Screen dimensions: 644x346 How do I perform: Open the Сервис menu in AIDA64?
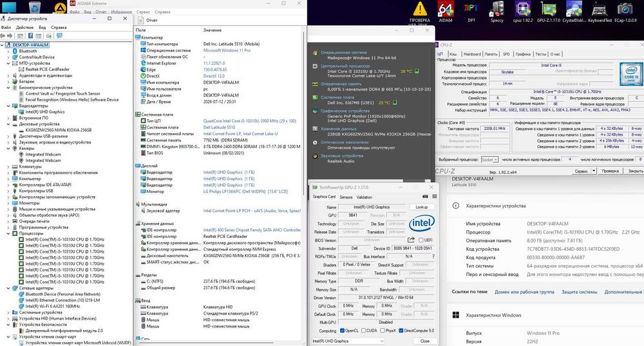pyautogui.click(x=144, y=12)
